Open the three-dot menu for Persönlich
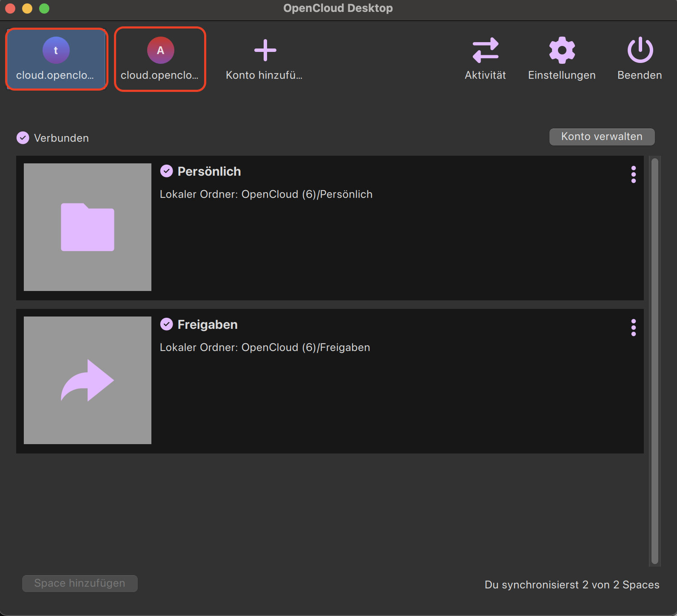 pyautogui.click(x=633, y=174)
